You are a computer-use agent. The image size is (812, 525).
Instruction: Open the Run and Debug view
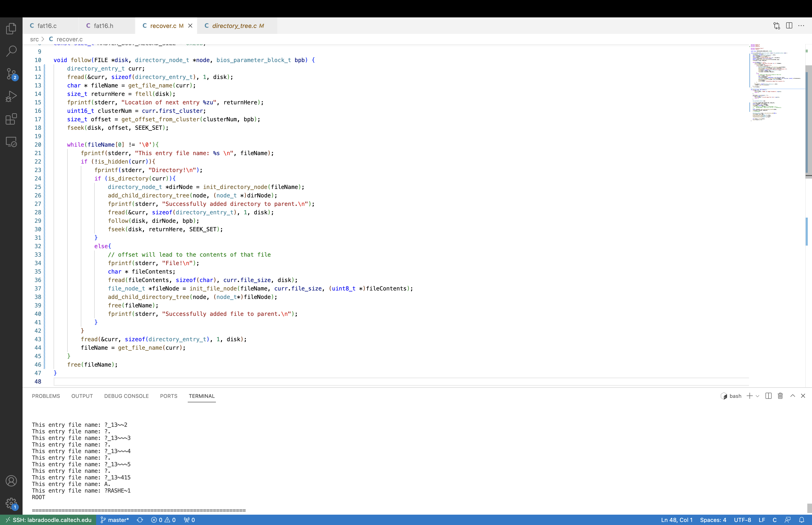pos(11,97)
